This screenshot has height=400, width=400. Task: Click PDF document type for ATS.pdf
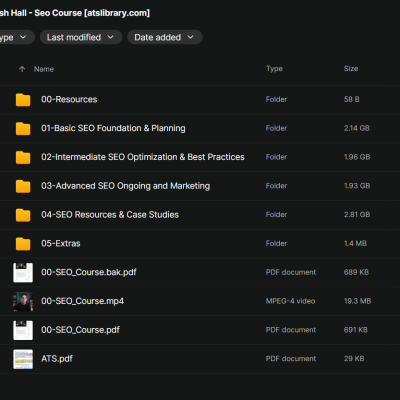click(291, 359)
